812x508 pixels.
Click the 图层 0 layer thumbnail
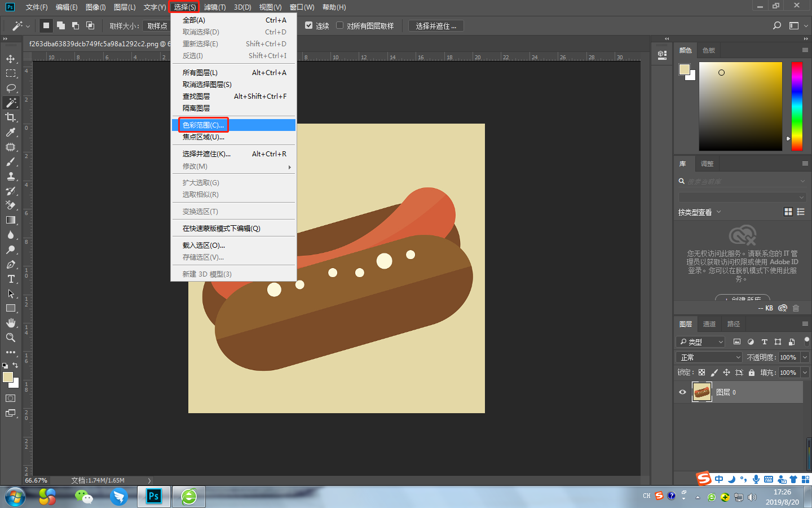pos(701,392)
